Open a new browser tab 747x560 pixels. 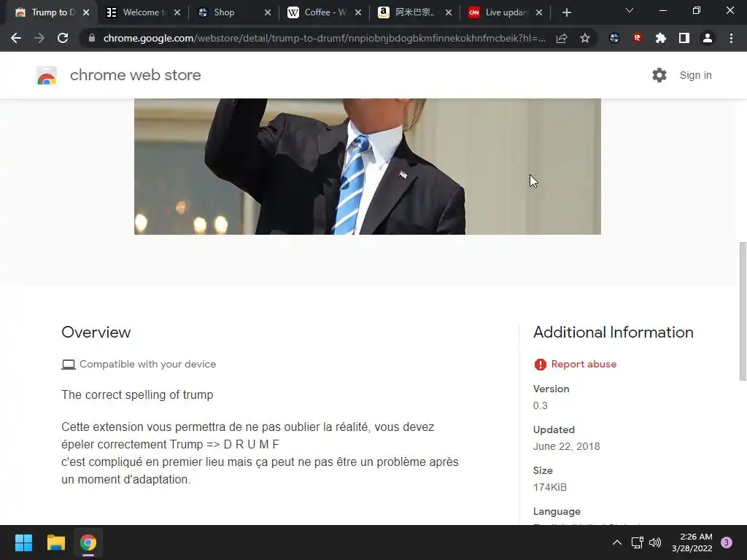566,12
